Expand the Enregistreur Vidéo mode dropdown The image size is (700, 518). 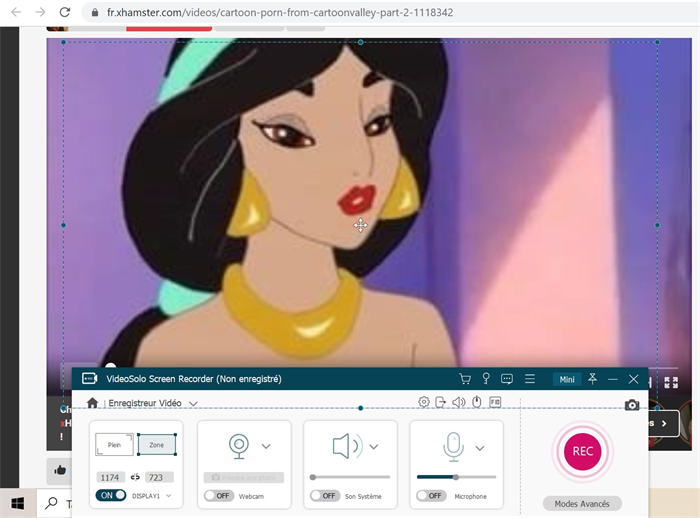coord(193,404)
